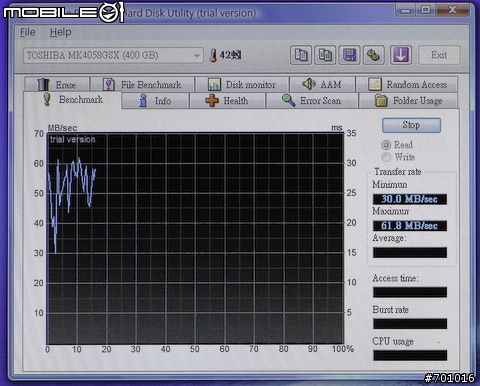Switch to the Disk monitor tab
The height and width of the screenshot is (386, 480).
click(242, 85)
